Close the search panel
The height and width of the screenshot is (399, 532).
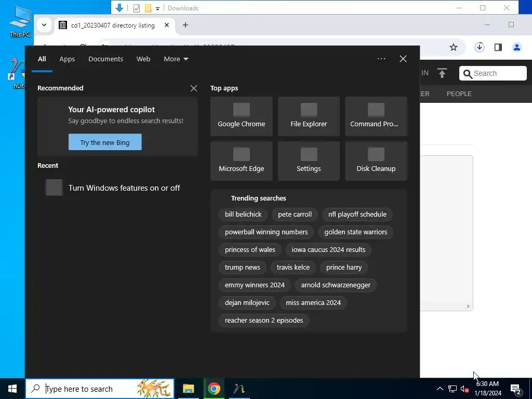pos(403,59)
